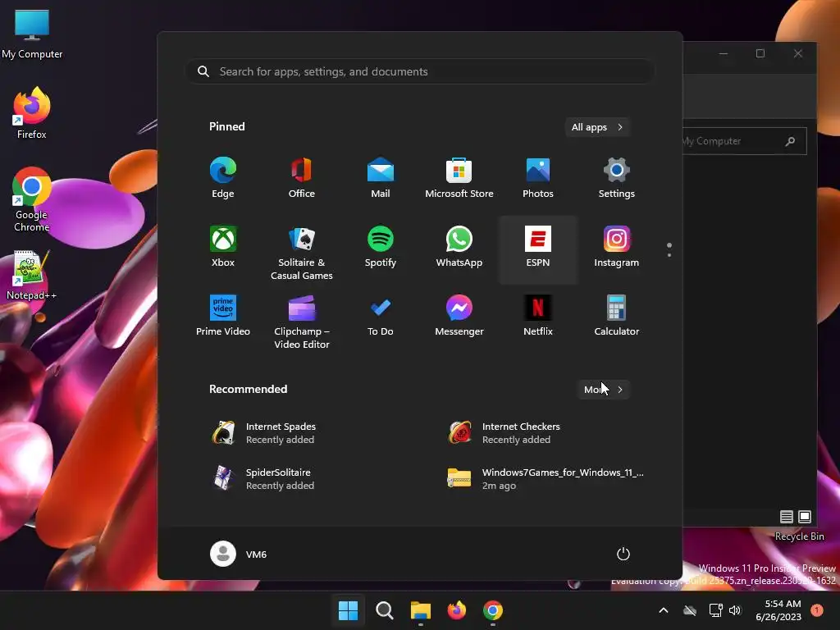The width and height of the screenshot is (840, 630).
Task: Select Notepad++ desktop shortcut
Action: [x=32, y=276]
